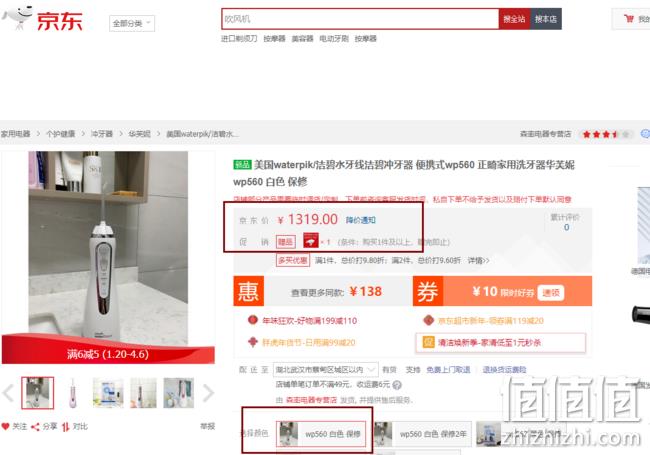
Task: Show next thumbnails with right arrow
Action: [x=208, y=393]
